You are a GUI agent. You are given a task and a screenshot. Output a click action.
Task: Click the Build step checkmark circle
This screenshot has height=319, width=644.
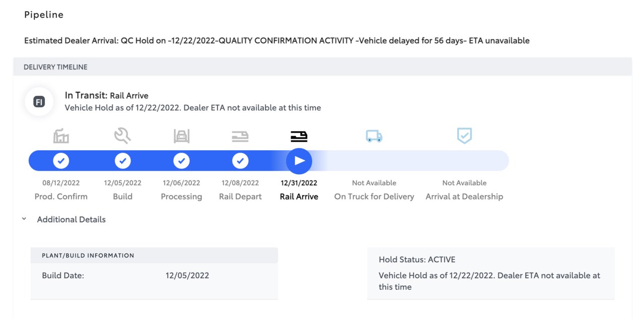point(122,161)
